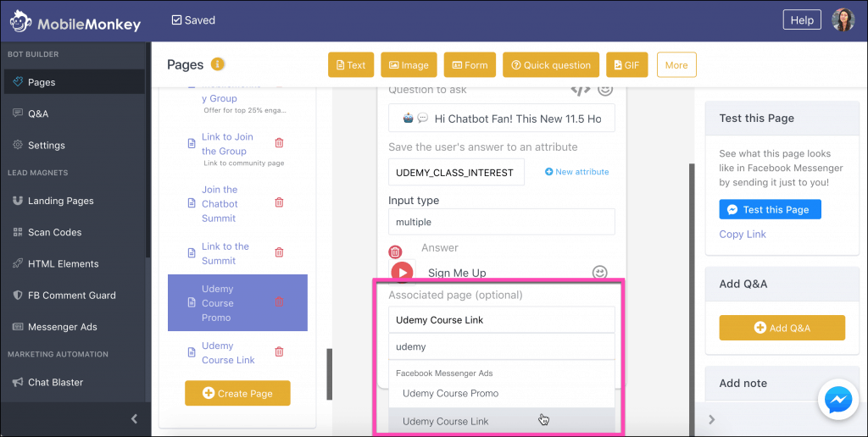Add a Text widget
The image size is (868, 437).
(x=351, y=64)
